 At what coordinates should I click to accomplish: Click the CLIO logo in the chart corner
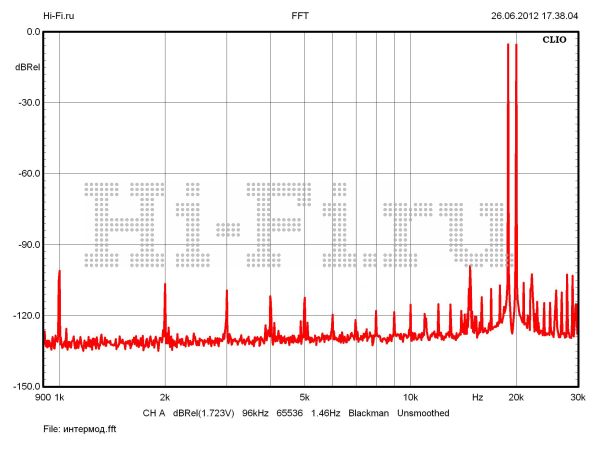pos(555,43)
